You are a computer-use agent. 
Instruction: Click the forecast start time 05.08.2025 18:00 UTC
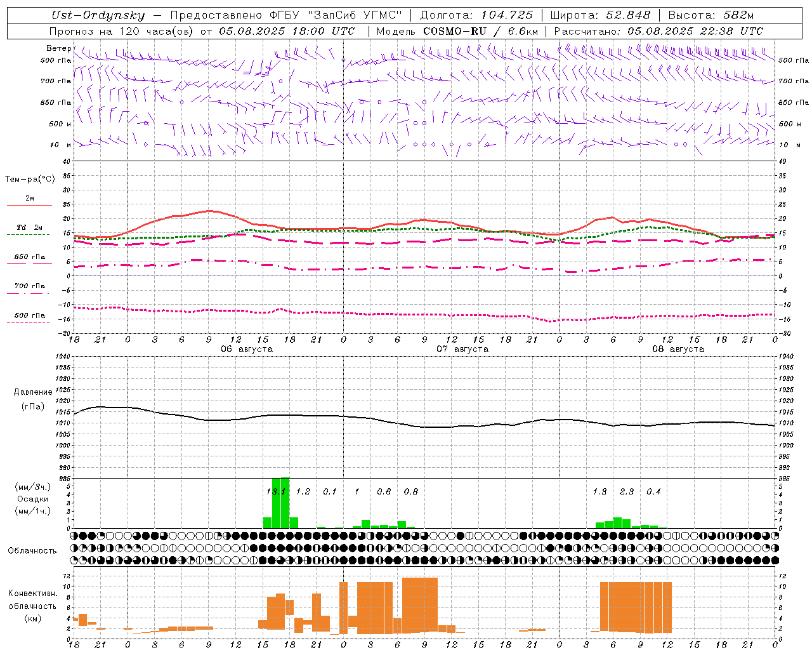(x=287, y=31)
